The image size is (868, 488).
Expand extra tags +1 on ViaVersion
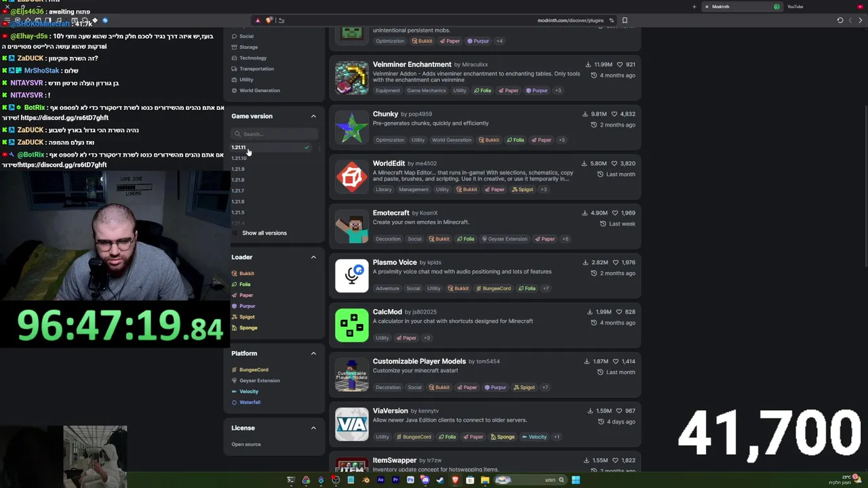[556, 436]
